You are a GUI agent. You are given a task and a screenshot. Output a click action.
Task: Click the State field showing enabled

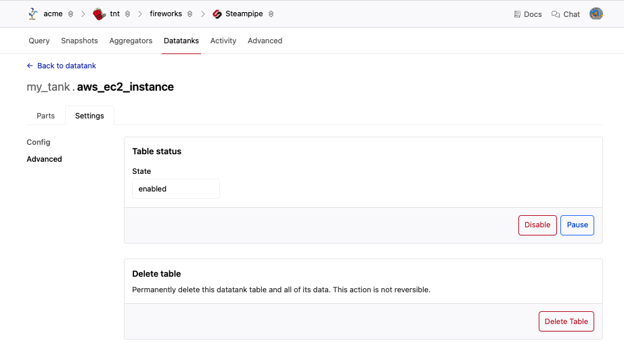point(176,189)
